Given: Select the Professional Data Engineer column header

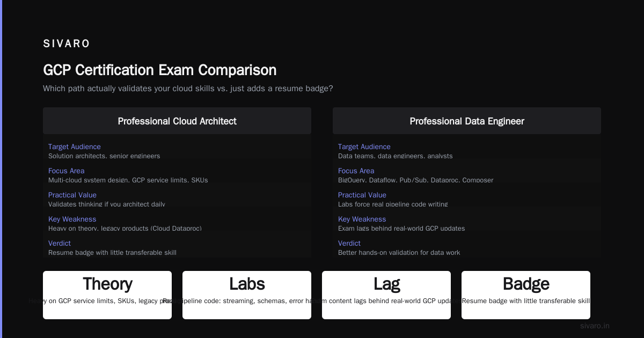Looking at the screenshot, I should click(467, 121).
